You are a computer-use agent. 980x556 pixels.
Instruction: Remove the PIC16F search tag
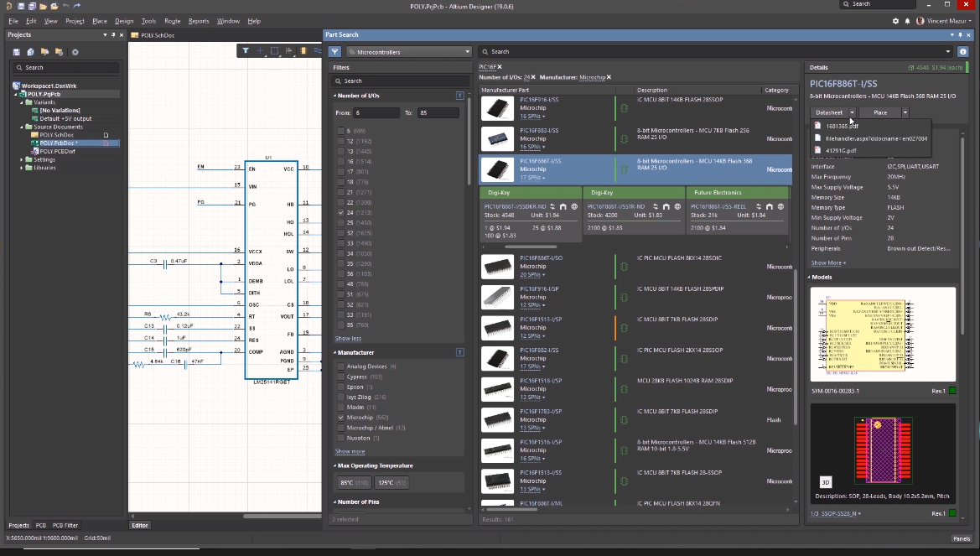pyautogui.click(x=500, y=67)
